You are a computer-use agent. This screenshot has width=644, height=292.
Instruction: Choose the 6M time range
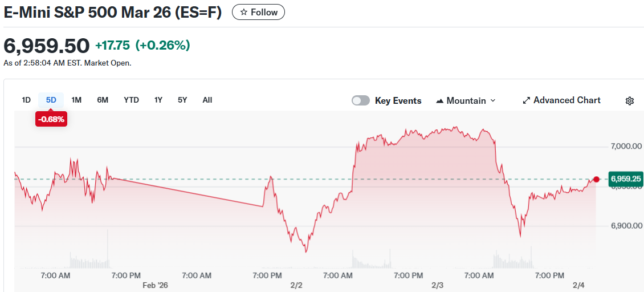pyautogui.click(x=103, y=100)
